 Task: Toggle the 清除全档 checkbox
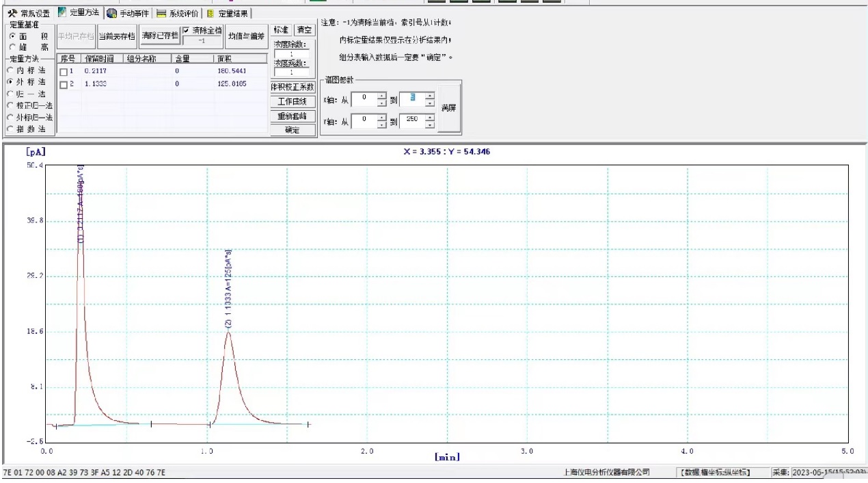pos(187,30)
